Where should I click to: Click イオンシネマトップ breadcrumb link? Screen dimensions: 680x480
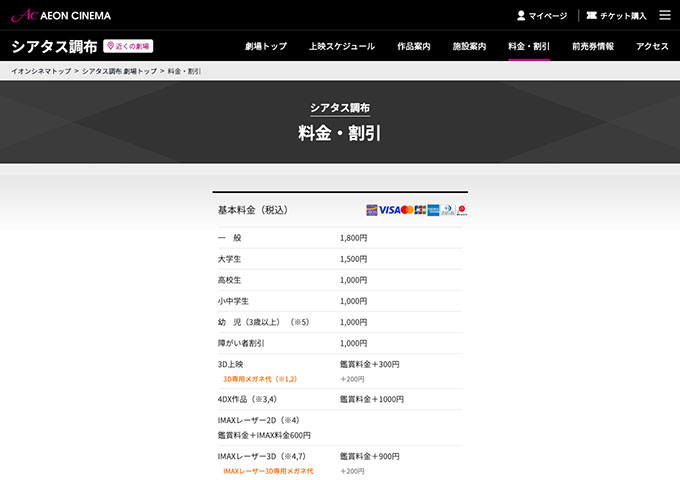[40, 71]
